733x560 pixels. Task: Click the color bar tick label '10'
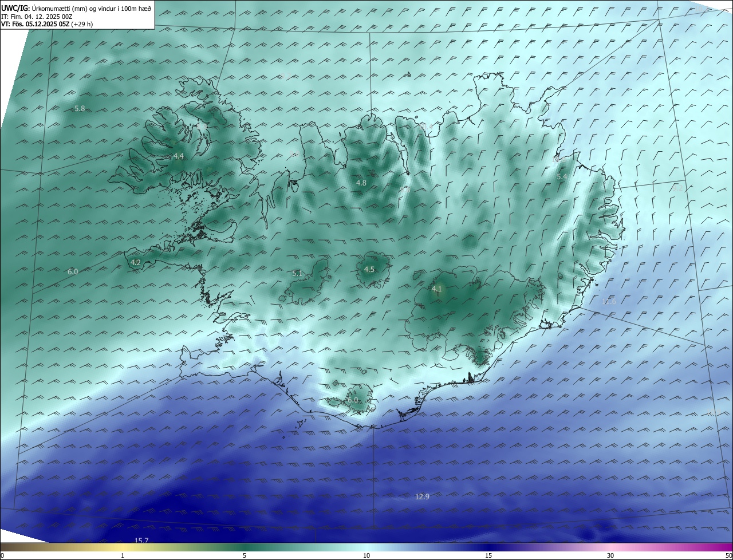[x=366, y=555]
